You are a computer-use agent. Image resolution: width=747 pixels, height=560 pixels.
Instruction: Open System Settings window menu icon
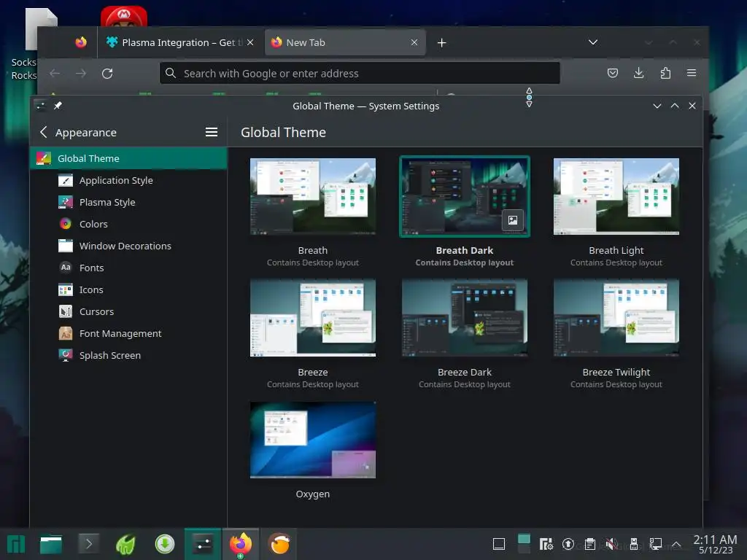tap(41, 105)
